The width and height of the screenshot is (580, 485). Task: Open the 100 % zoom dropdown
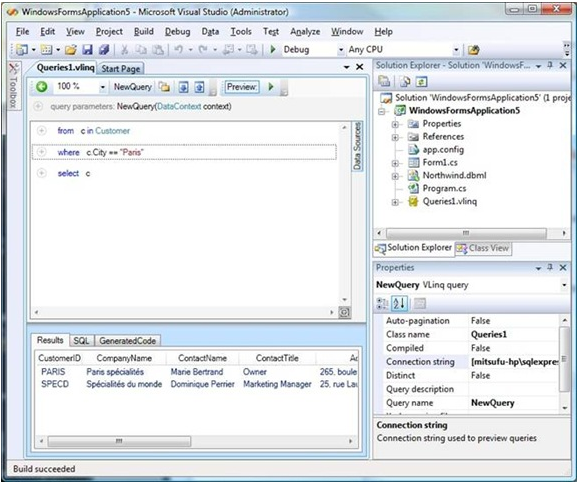tap(102, 87)
